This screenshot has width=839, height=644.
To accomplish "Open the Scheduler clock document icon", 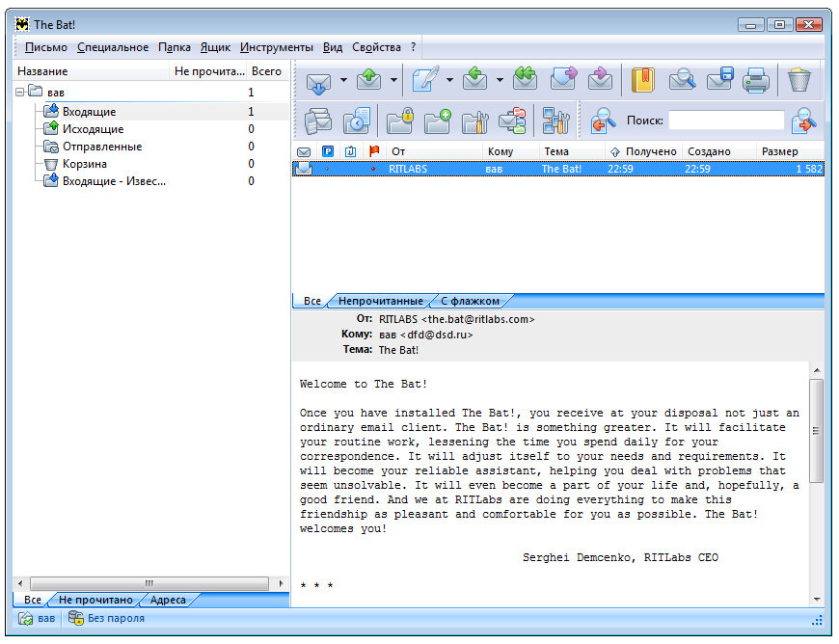I will 357,121.
